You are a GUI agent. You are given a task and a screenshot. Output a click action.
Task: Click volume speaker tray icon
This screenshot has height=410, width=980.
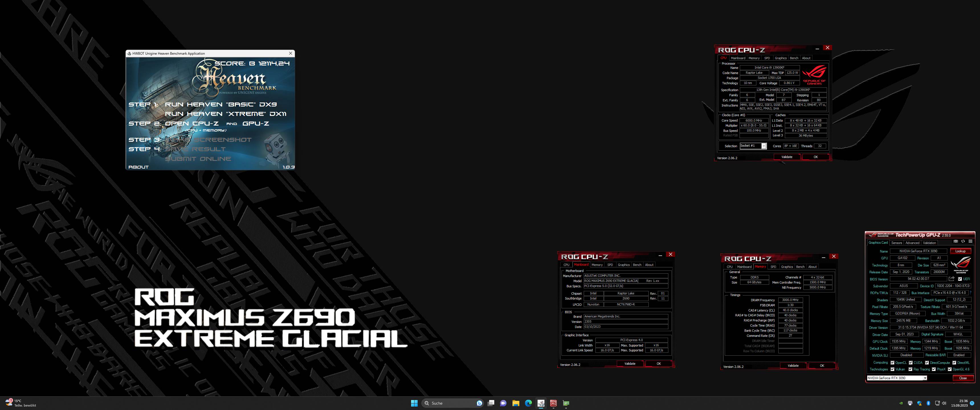(944, 403)
